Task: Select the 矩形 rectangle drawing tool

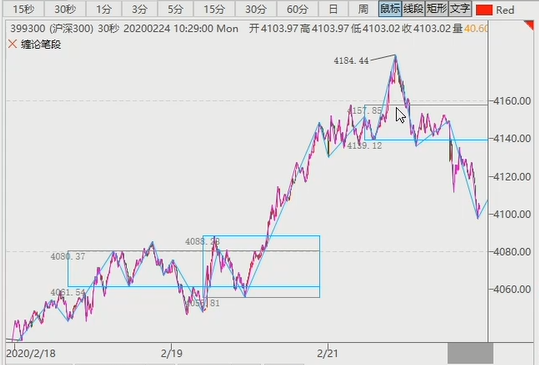Action: coord(437,9)
